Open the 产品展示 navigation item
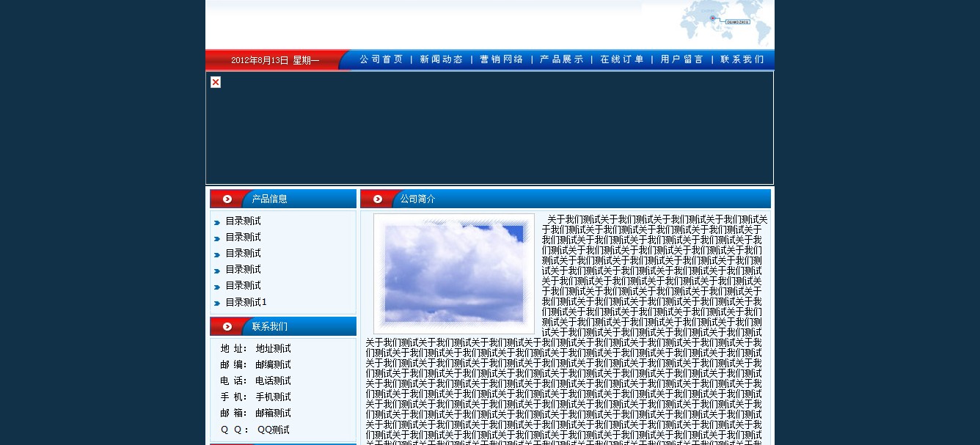 coord(562,59)
